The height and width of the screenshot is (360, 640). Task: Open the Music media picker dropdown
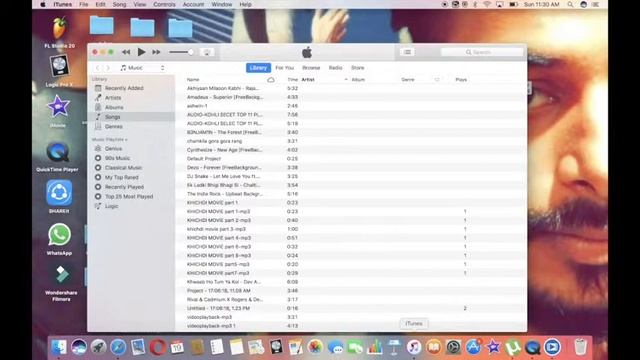click(142, 68)
